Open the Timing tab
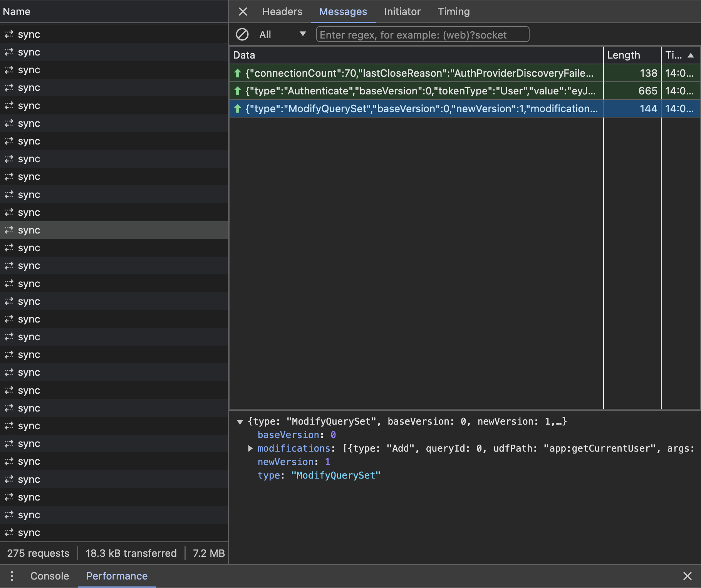Viewport: 701px width, 588px height. coord(453,12)
